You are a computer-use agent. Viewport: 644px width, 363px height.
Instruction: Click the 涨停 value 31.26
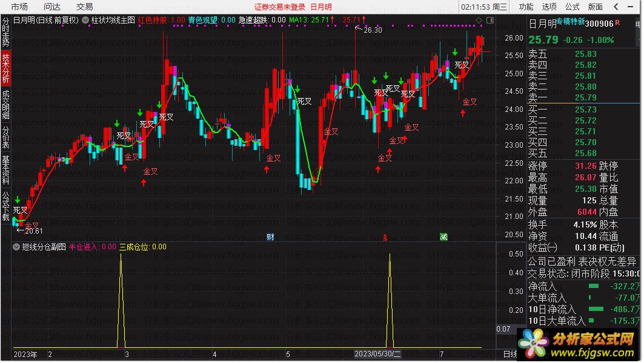586,166
